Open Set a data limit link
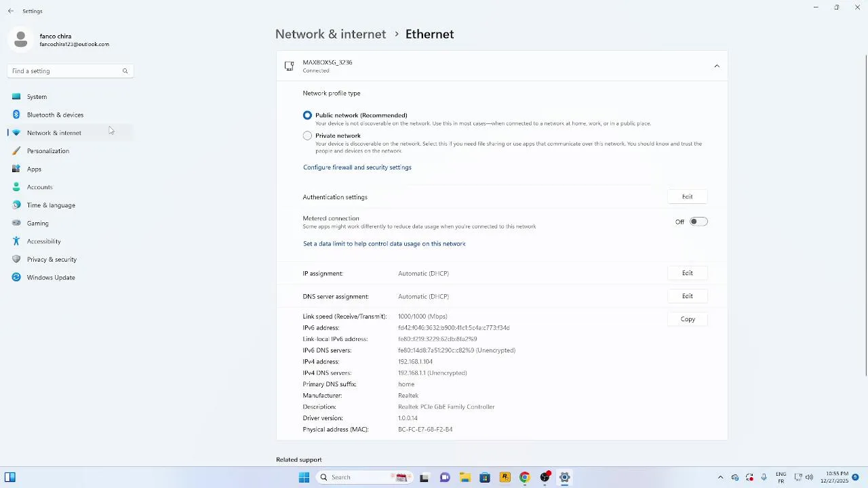868x488 pixels. 384,244
